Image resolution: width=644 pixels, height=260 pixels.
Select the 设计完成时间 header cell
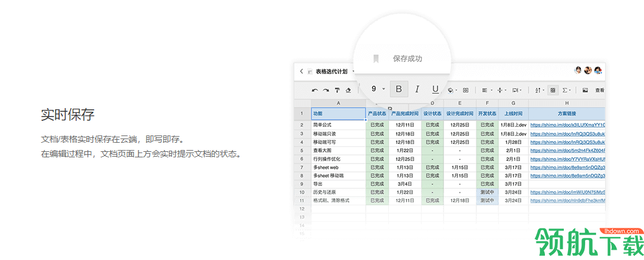point(459,114)
